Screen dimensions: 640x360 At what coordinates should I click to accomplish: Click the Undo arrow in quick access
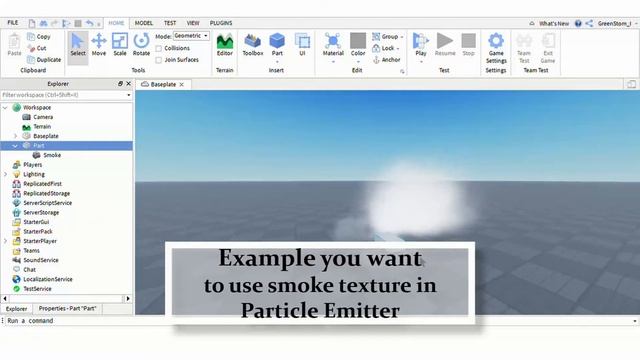(90, 23)
